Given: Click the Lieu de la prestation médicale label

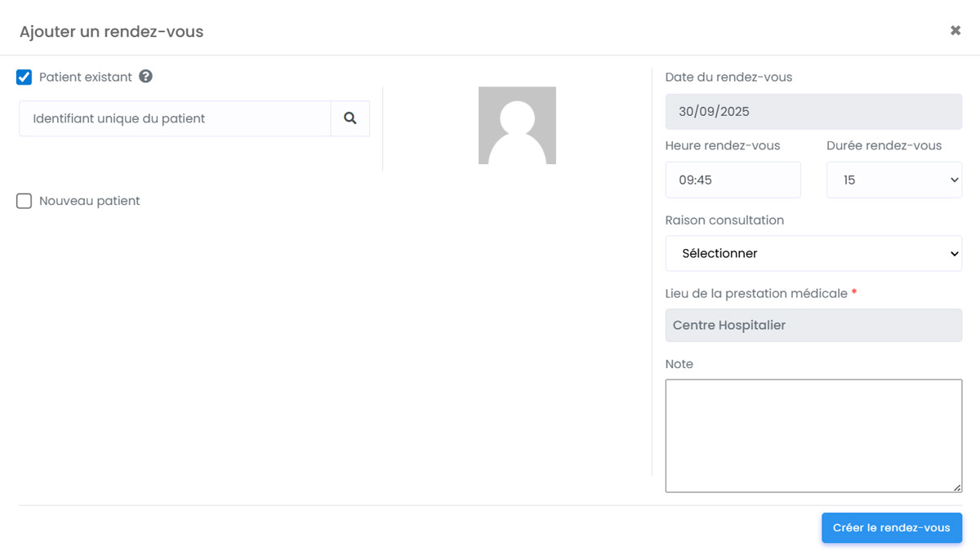Looking at the screenshot, I should (x=756, y=293).
